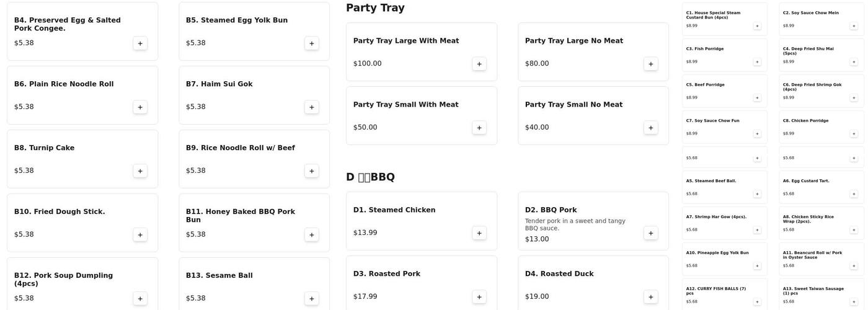Image resolution: width=868 pixels, height=310 pixels.
Task: Add D2 BBQ Pork to cart
Action: point(651,233)
